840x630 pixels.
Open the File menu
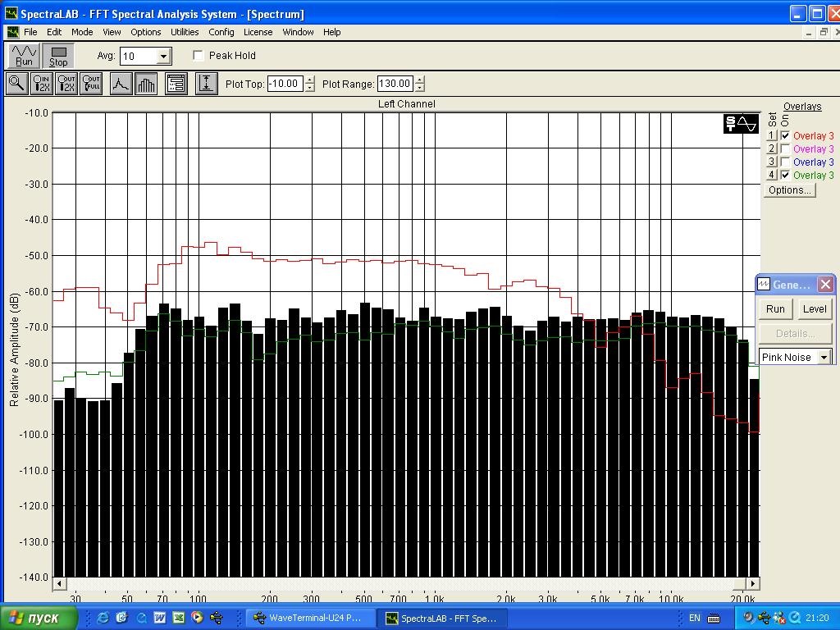tap(30, 32)
